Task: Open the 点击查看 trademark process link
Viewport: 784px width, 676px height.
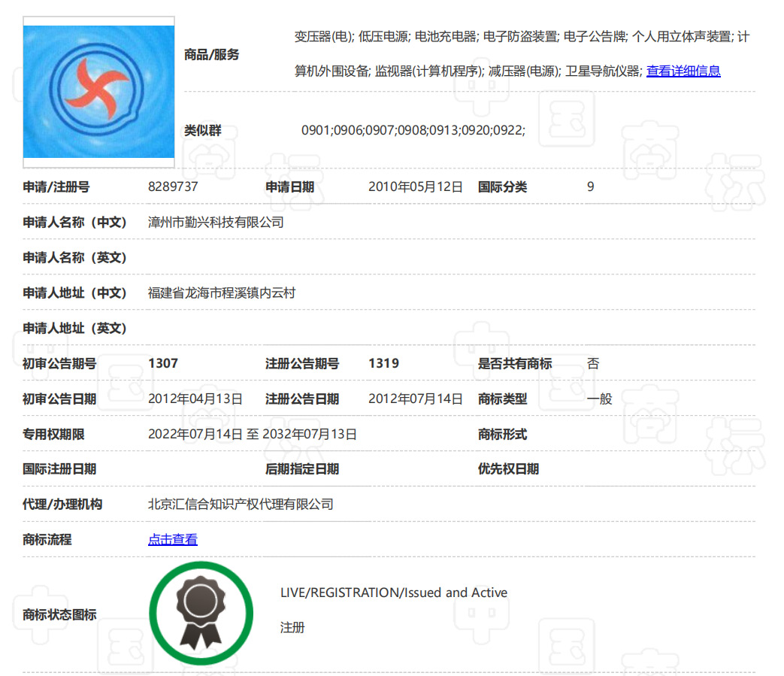Action: (x=172, y=539)
